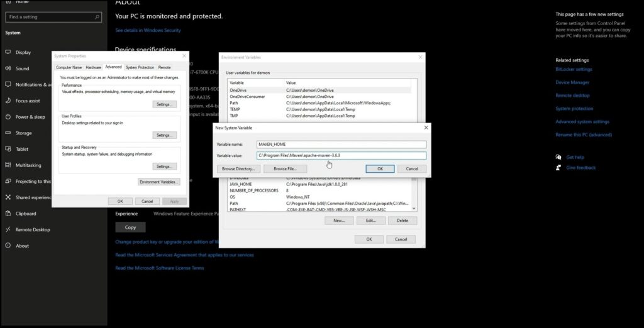Image resolution: width=644 pixels, height=328 pixels.
Task: Select the JAVA_HOME system variable row
Action: pyautogui.click(x=319, y=184)
